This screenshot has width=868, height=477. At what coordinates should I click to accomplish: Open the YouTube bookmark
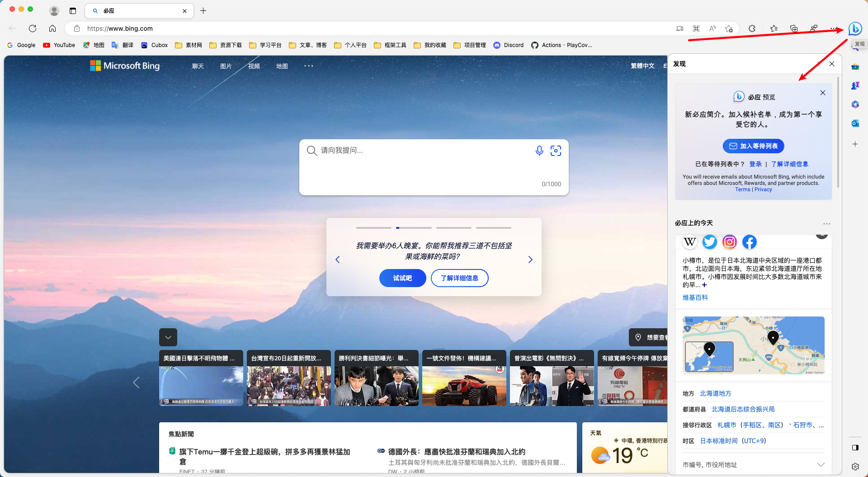(59, 45)
